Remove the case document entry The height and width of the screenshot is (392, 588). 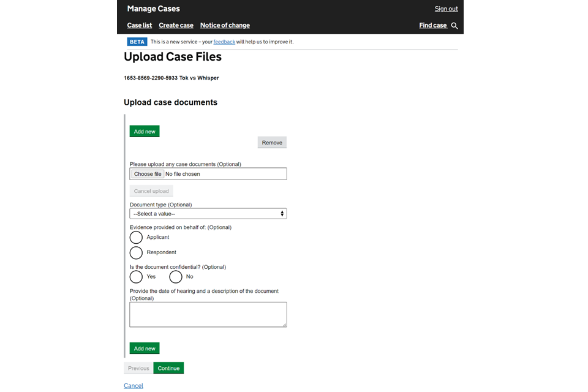pyautogui.click(x=272, y=143)
